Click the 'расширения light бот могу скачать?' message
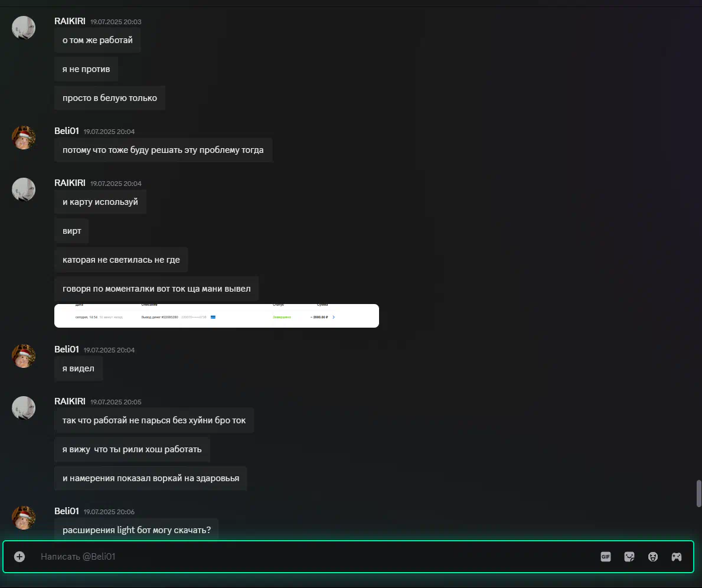This screenshot has width=702, height=588. point(136,530)
